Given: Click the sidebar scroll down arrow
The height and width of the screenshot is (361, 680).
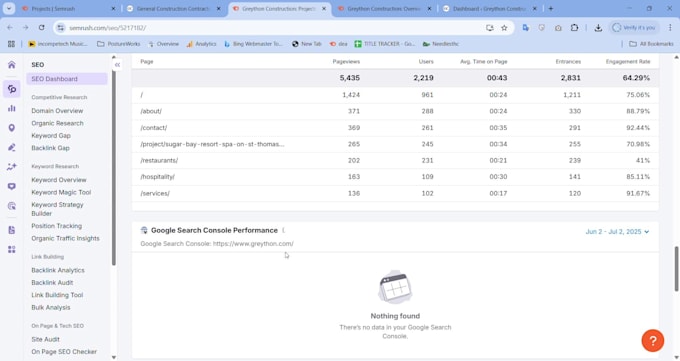Looking at the screenshot, I should coord(114,357).
